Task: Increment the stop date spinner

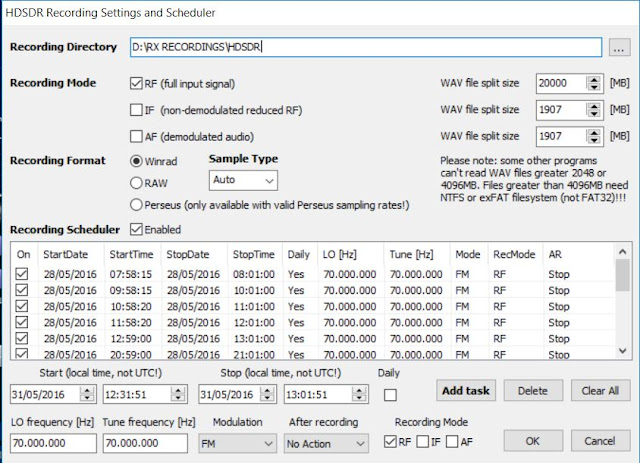Action: click(x=267, y=390)
